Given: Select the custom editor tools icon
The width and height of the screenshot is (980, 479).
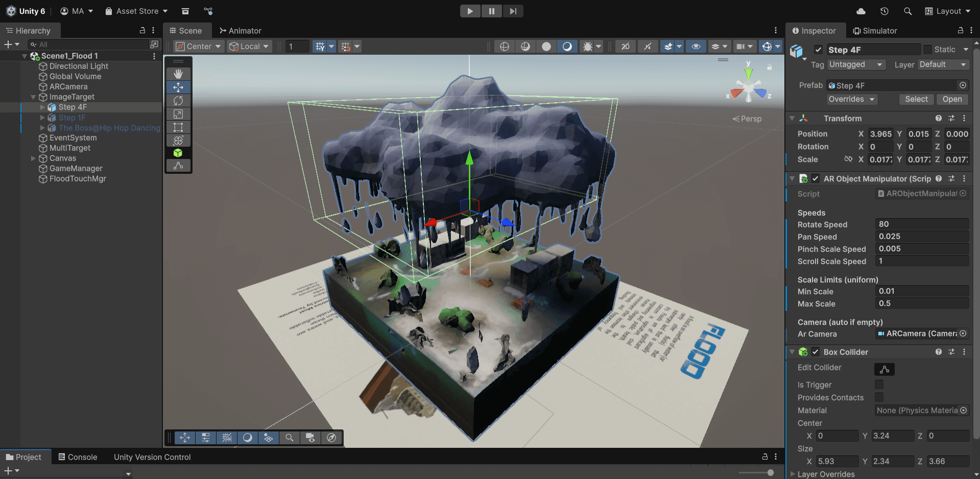Looking at the screenshot, I should 178,166.
